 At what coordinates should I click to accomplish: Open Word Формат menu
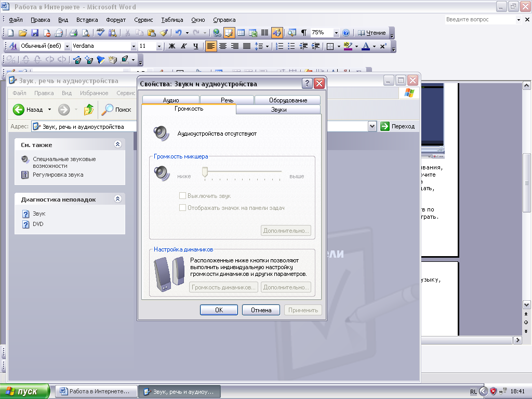[x=116, y=20]
